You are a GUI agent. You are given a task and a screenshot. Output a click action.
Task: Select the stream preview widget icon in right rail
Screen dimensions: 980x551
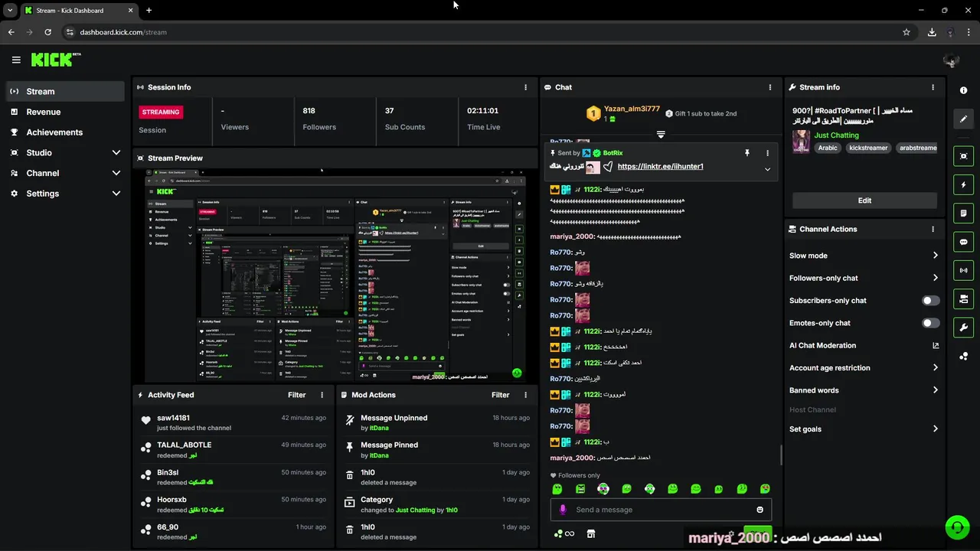(x=963, y=156)
